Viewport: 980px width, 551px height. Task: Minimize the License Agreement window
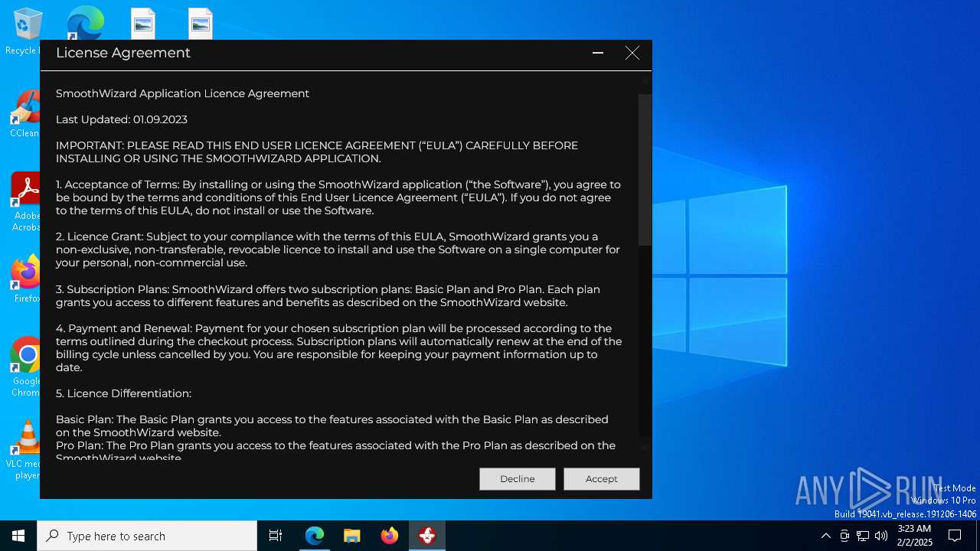[598, 53]
